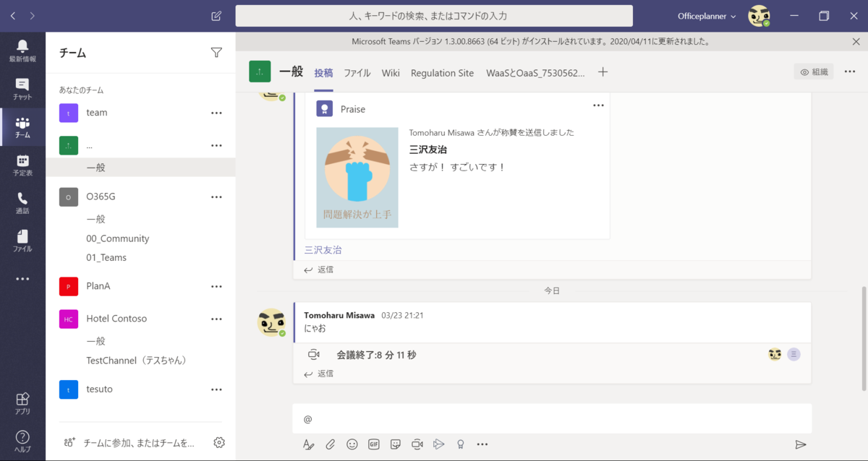Click the Praise badge icon in compose toolbar
Image resolution: width=868 pixels, height=461 pixels.
coord(460,444)
